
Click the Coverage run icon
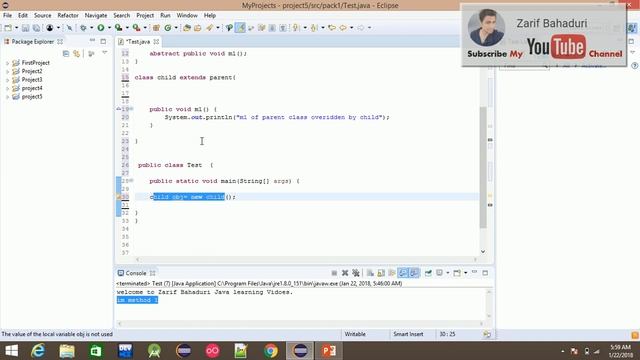click(118, 28)
